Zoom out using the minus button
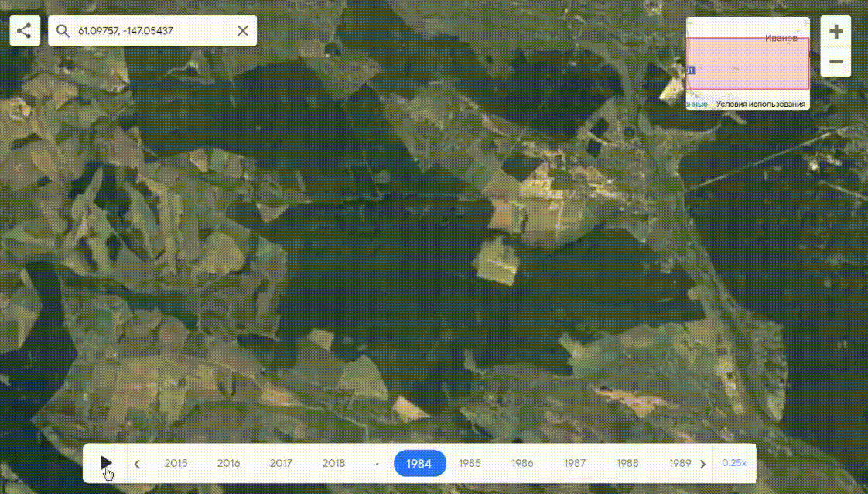Image resolution: width=868 pixels, height=494 pixels. [x=836, y=61]
